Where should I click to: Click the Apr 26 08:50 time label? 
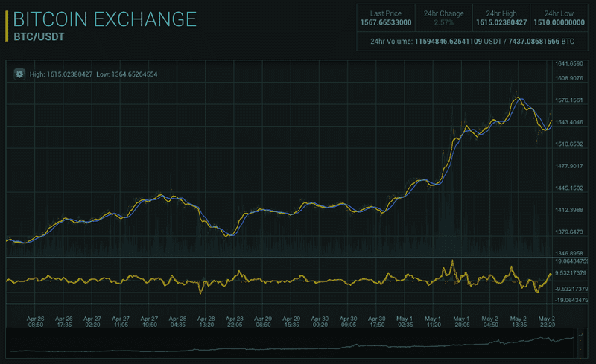point(35,322)
